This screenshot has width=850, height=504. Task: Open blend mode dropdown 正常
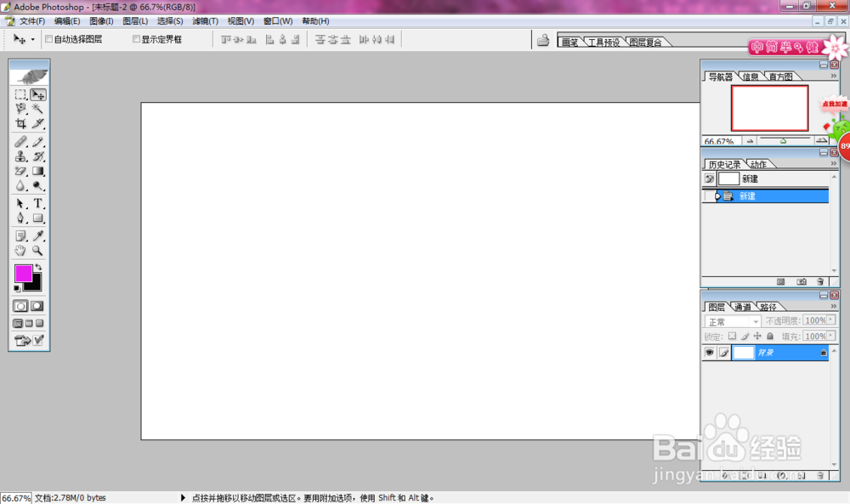click(x=733, y=321)
